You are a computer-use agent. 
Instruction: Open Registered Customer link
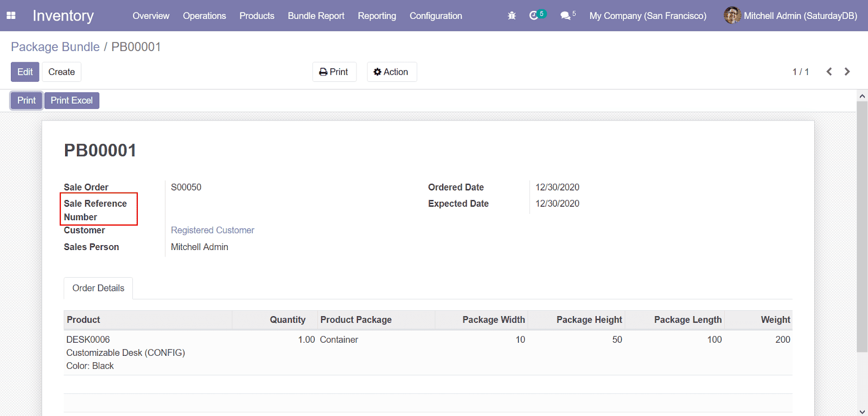tap(213, 230)
